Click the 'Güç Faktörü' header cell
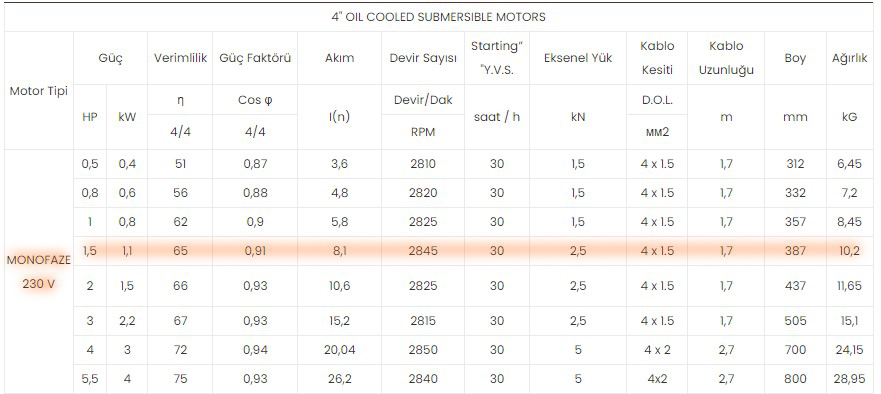Viewport: 881px width, 394px height. (x=255, y=58)
